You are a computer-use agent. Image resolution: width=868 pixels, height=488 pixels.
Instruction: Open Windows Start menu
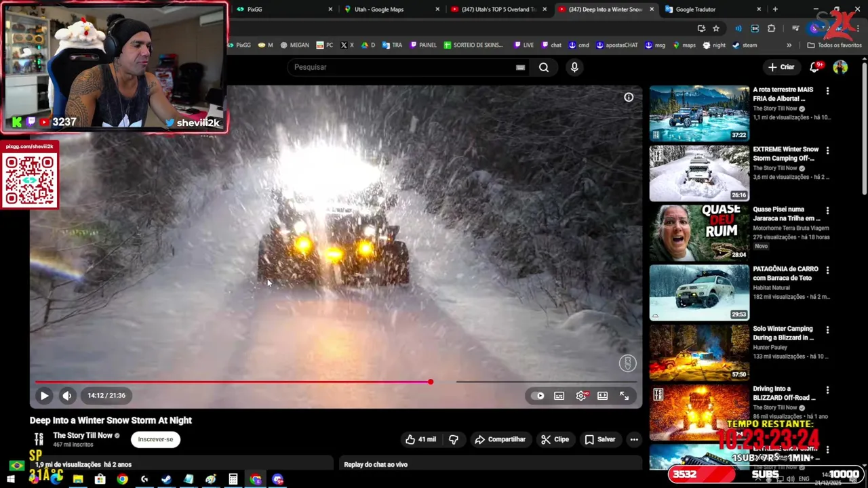[x=11, y=479]
